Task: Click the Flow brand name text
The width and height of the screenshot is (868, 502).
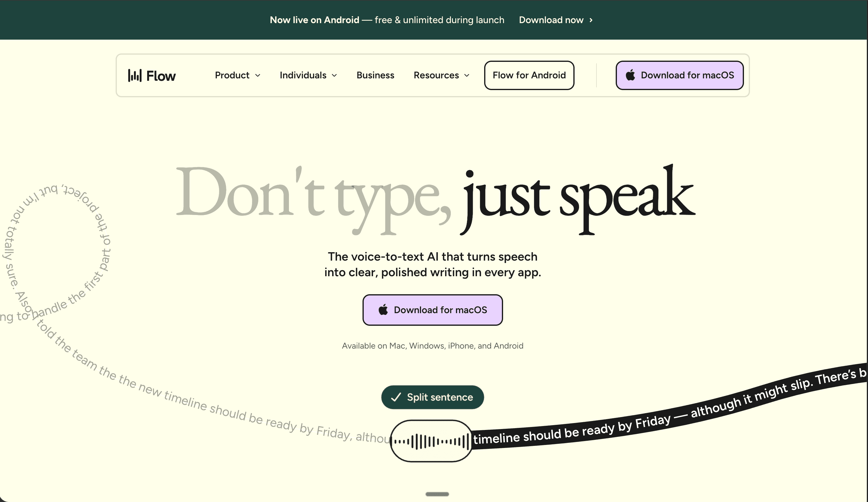Action: pos(161,76)
